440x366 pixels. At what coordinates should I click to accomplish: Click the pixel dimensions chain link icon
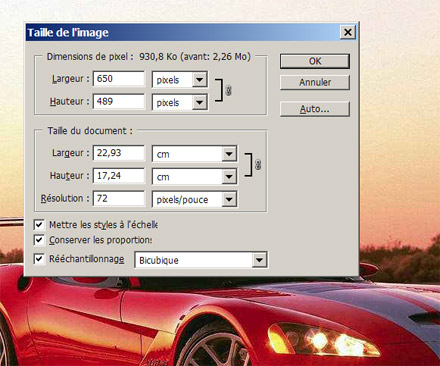(228, 90)
